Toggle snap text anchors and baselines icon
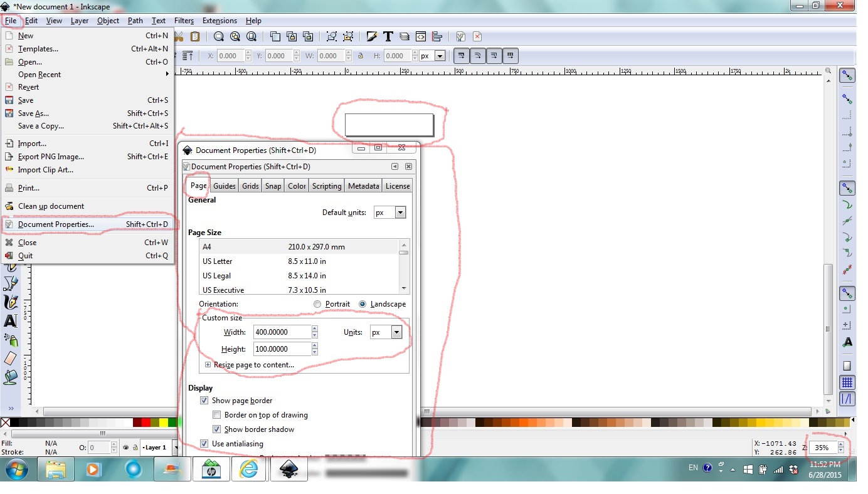 [847, 342]
